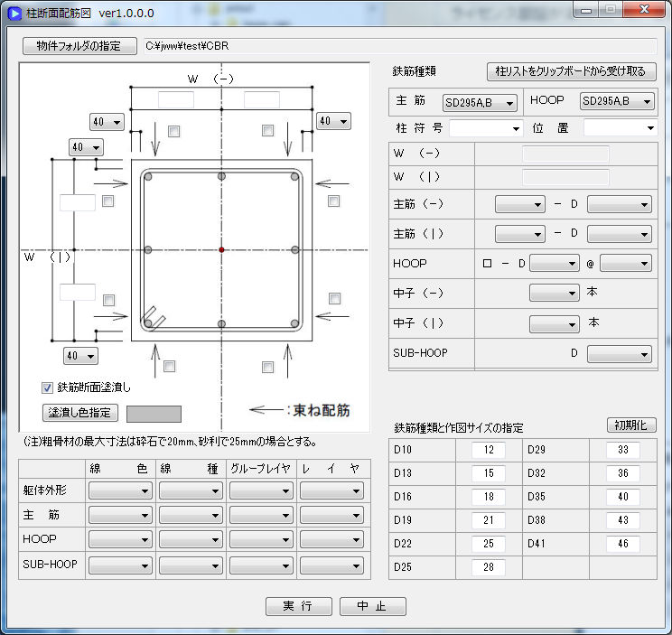Open the HOOP steel grade SD295A,B dropdown
The image size is (672, 635).
[618, 102]
